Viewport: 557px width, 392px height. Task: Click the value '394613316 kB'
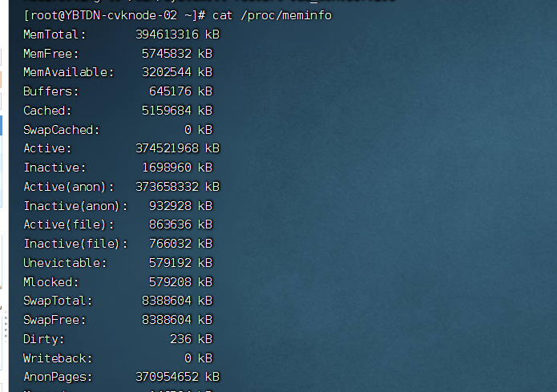tap(178, 34)
